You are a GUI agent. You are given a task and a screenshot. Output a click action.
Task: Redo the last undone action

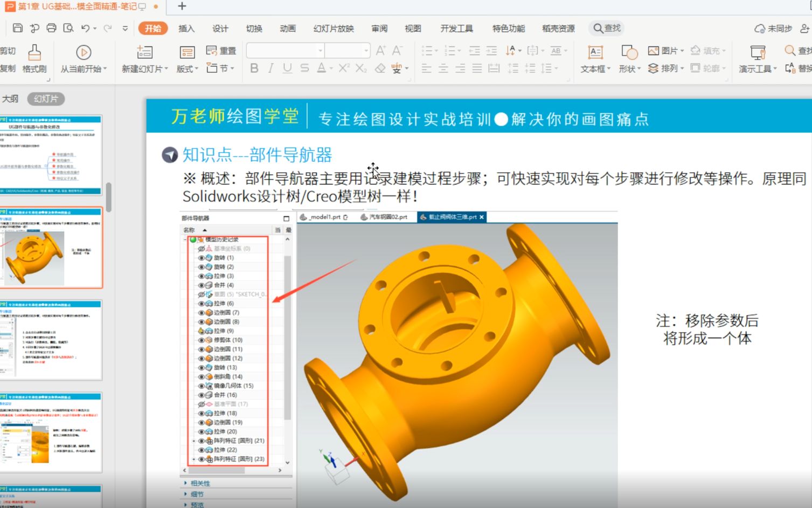108,28
